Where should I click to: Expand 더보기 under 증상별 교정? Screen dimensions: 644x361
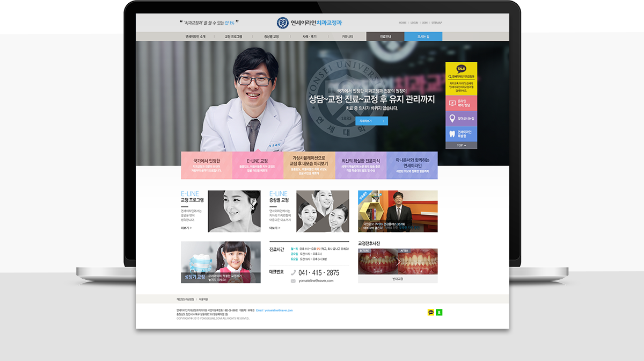point(274,228)
